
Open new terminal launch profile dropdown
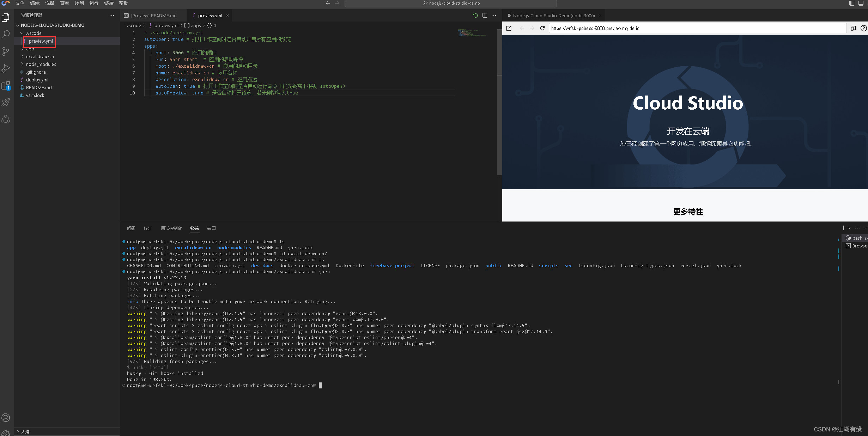click(x=849, y=228)
